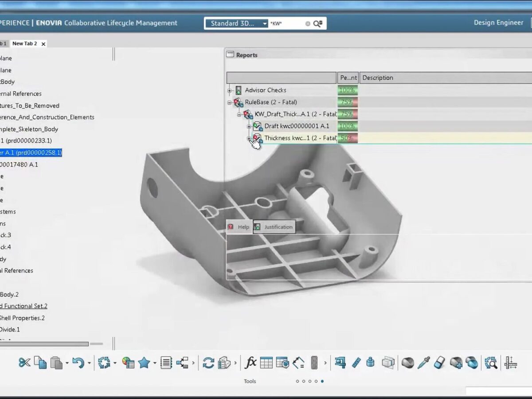Open the star favorites dropdown arrow
This screenshot has height=399, width=532.
pos(155,363)
